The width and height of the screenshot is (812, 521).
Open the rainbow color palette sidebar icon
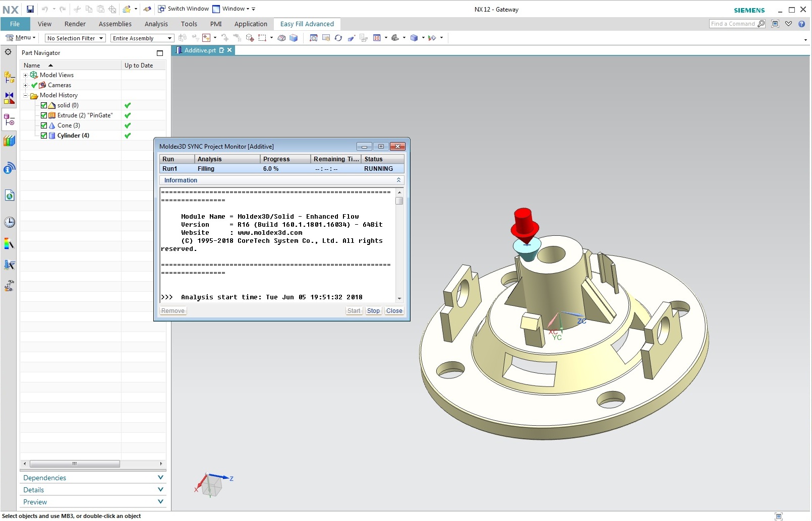[9, 244]
